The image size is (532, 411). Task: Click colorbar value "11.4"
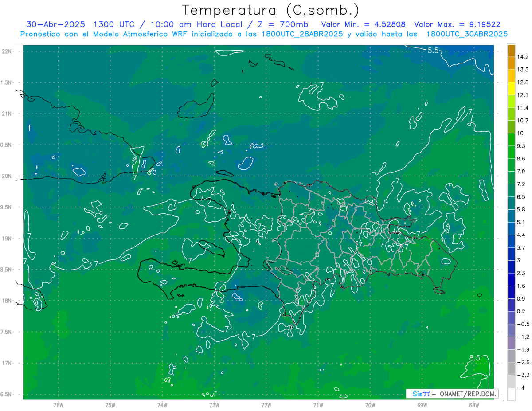tap(523, 108)
